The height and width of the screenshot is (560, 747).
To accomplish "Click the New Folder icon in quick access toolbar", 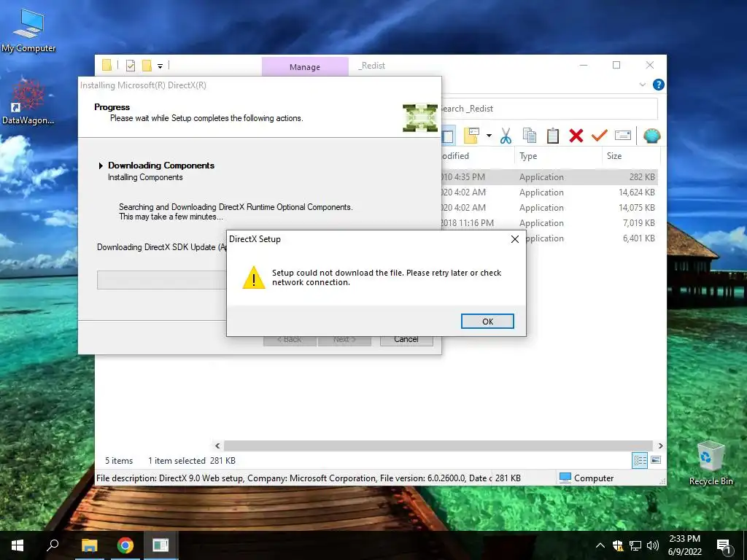I will tap(147, 66).
